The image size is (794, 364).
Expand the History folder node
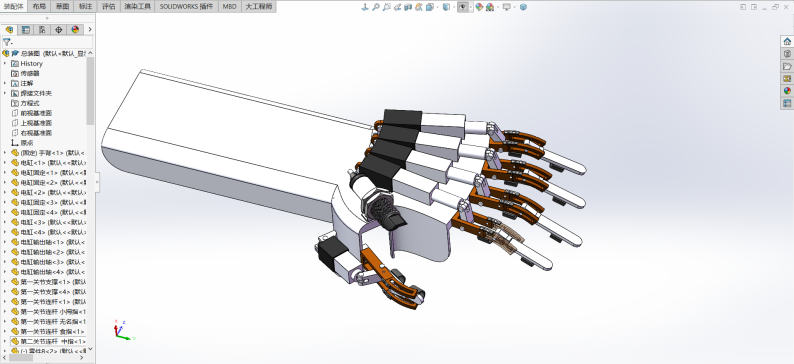(5, 63)
